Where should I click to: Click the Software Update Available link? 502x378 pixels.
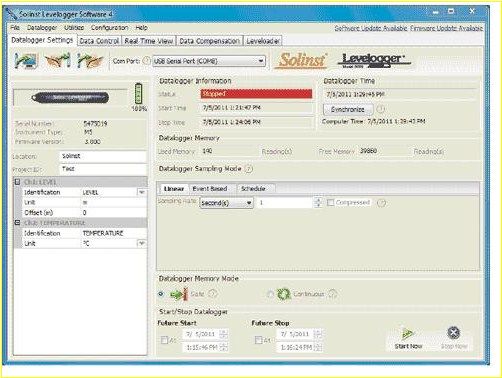371,28
